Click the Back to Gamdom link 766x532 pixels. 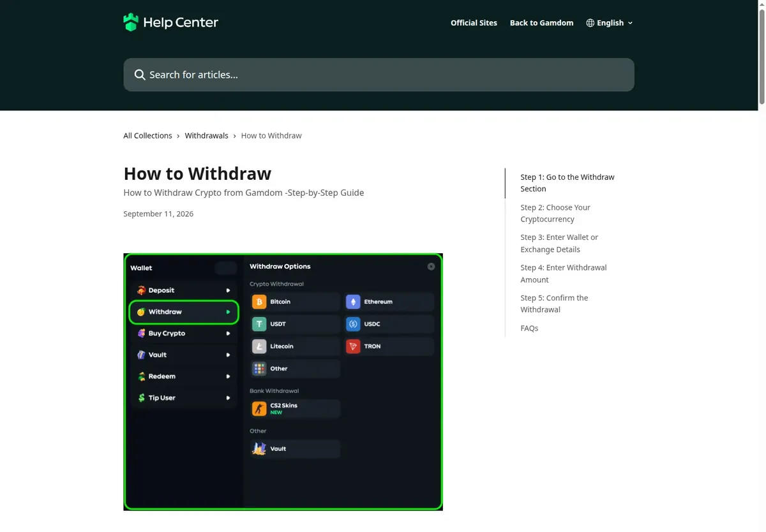click(541, 23)
